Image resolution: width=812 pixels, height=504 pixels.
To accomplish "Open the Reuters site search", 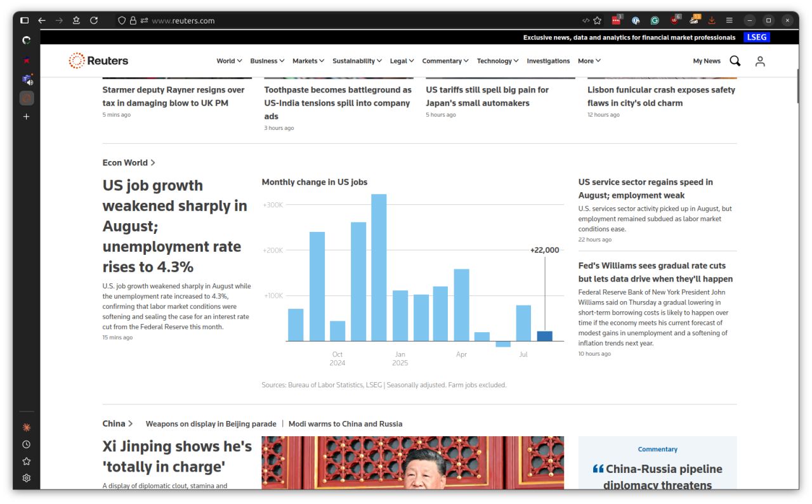I will tap(735, 61).
